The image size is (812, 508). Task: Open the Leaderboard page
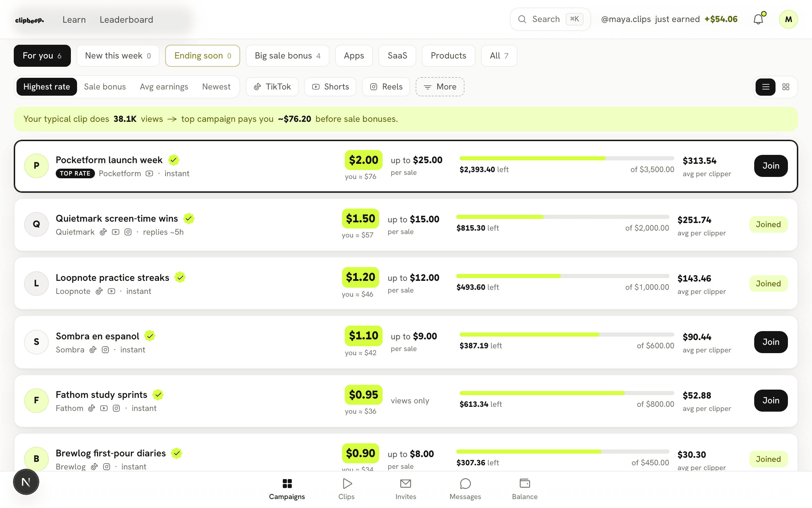point(127,20)
